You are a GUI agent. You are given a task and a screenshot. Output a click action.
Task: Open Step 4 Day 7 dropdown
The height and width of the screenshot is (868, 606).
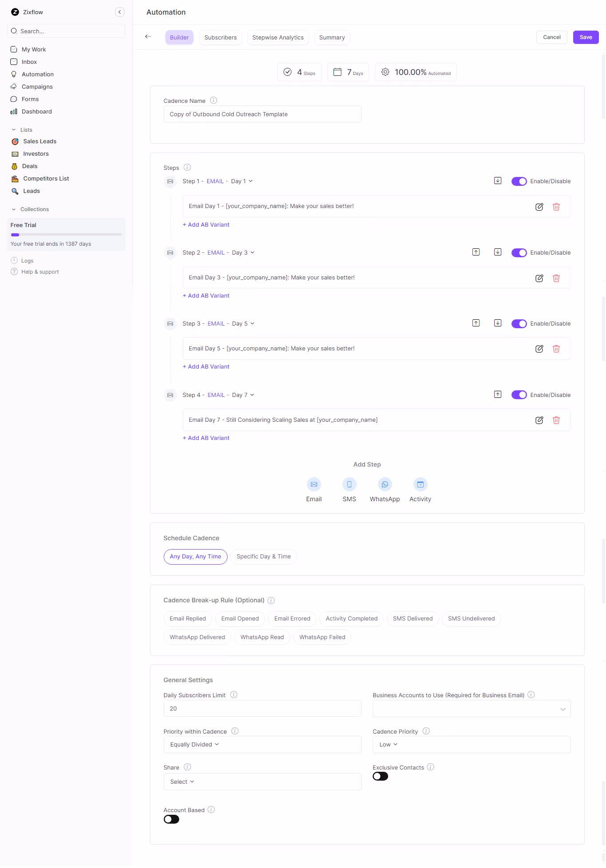pos(243,395)
